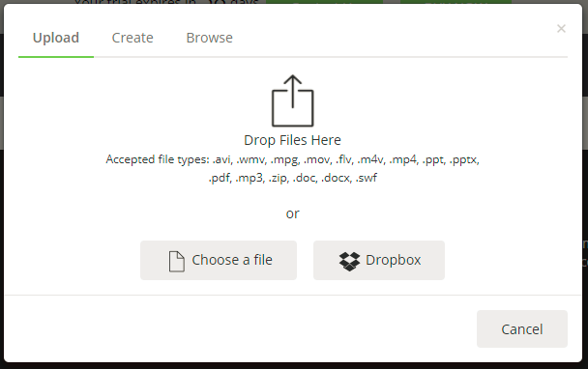588x369 pixels.
Task: Click the second green button behind dialog
Action: coord(456,2)
